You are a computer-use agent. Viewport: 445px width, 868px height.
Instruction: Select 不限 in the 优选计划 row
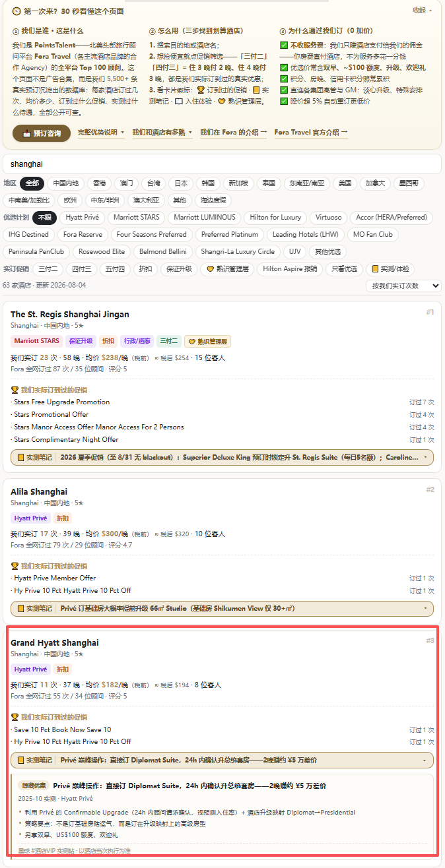(x=44, y=217)
